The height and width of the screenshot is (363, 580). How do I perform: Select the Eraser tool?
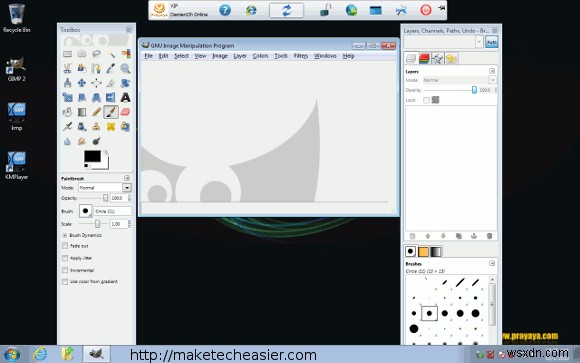click(125, 112)
